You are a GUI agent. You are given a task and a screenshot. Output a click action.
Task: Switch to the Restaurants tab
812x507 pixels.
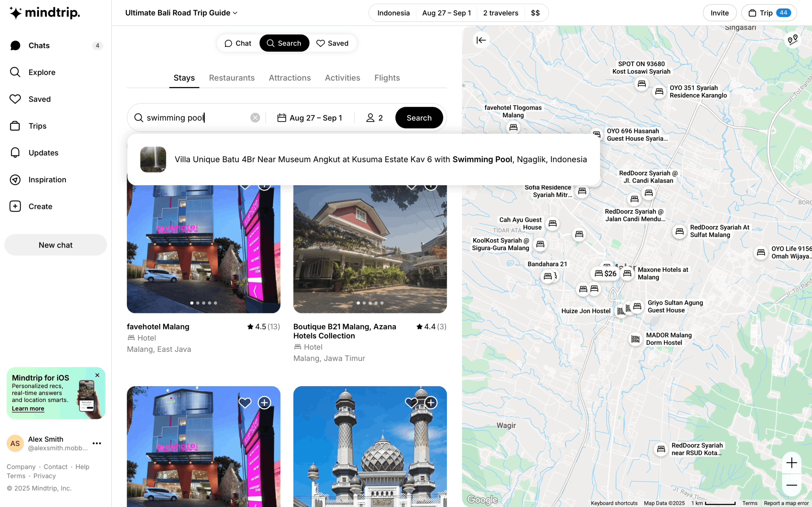[231, 78]
